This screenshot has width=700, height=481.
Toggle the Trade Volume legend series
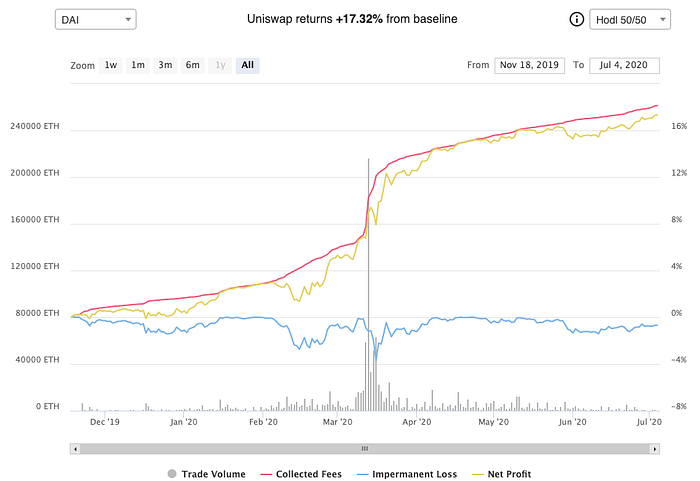(207, 474)
